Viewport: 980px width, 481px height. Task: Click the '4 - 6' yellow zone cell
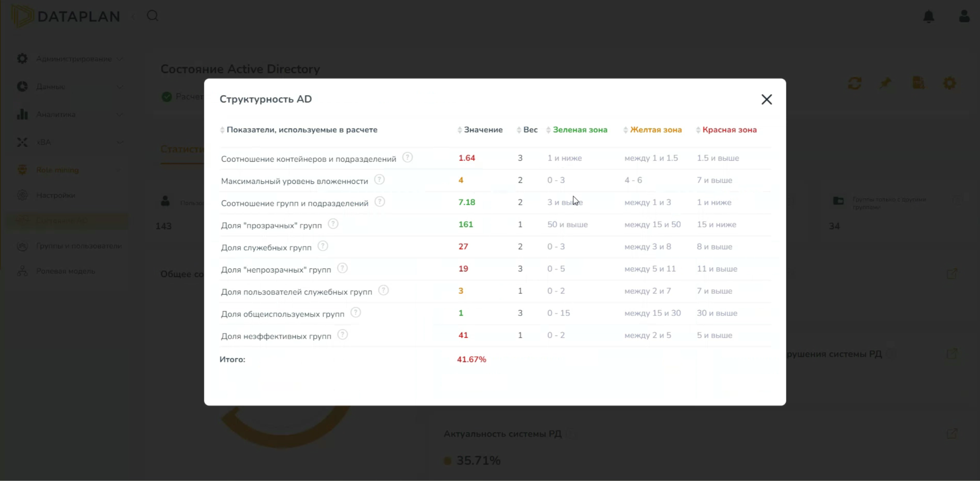(633, 180)
